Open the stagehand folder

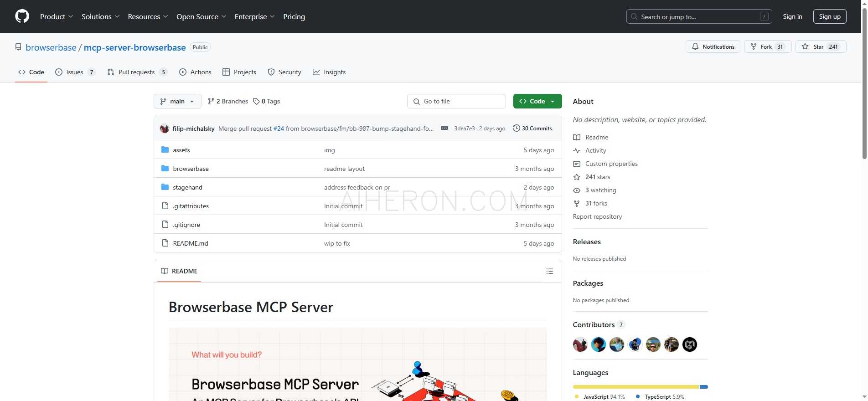[x=187, y=187]
